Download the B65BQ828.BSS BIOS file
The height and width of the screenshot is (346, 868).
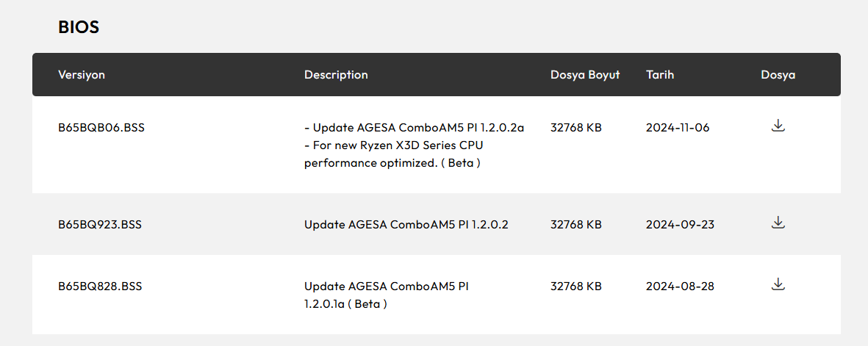(x=778, y=284)
